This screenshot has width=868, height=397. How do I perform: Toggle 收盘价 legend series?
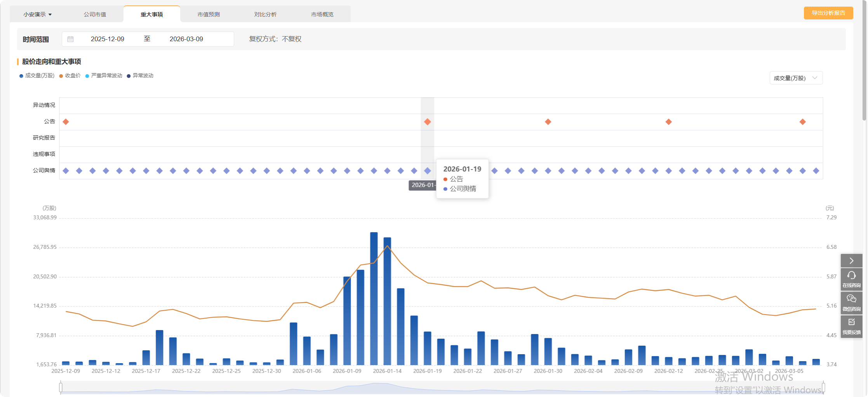[70, 76]
